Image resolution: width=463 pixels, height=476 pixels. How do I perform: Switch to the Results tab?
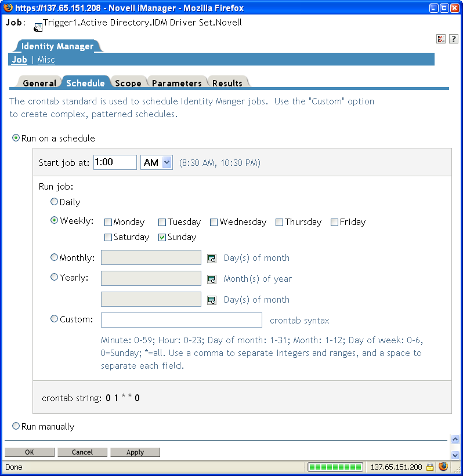tap(227, 83)
